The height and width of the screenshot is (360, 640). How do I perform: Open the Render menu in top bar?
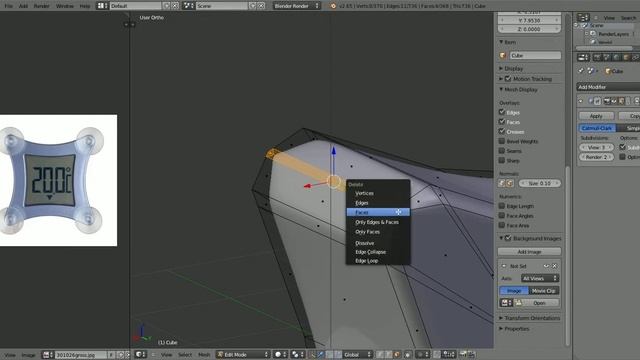41,6
